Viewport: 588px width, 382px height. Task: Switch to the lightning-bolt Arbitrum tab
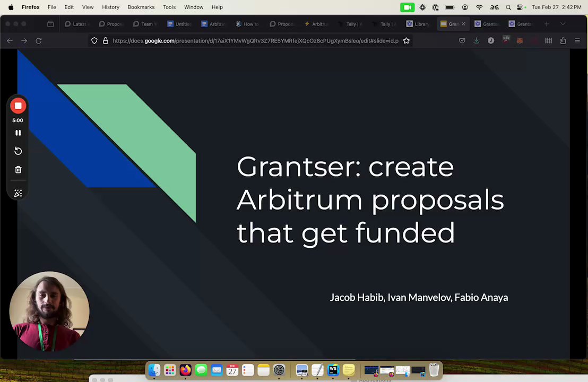click(x=316, y=24)
